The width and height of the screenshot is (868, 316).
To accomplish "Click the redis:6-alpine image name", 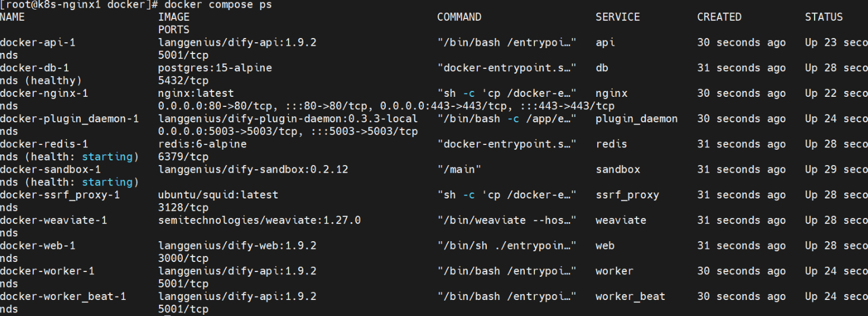I will tap(202, 144).
